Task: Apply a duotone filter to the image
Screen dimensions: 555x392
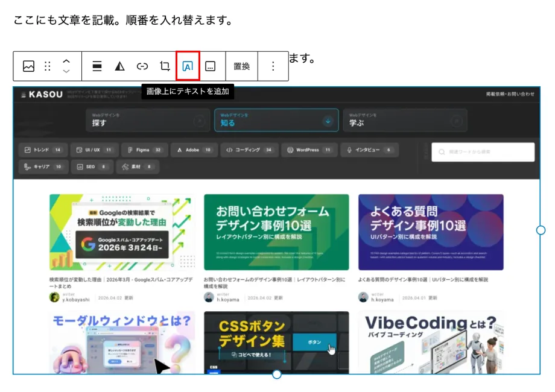Action: pos(119,66)
